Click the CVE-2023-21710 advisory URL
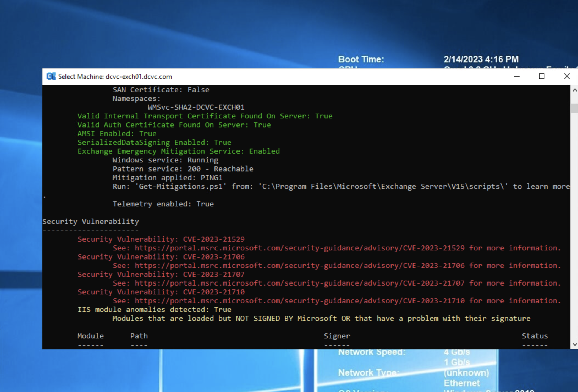The height and width of the screenshot is (392, 578). pyautogui.click(x=299, y=301)
